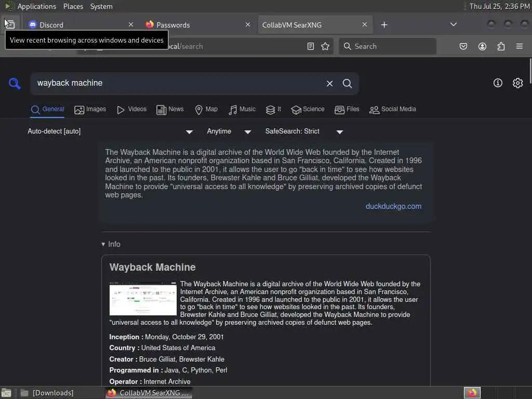This screenshot has height=399, width=532.
Task: Select the News search category
Action: pyautogui.click(x=170, y=109)
